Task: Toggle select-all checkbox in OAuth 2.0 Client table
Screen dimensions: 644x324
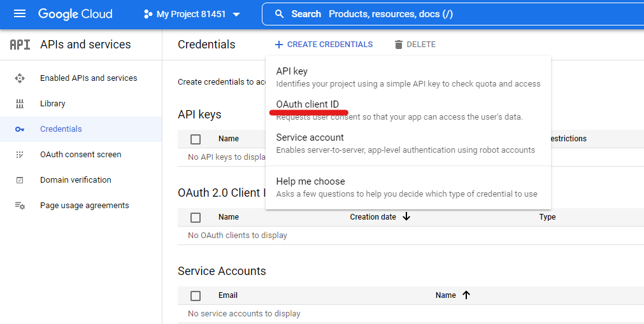Action: click(x=196, y=217)
